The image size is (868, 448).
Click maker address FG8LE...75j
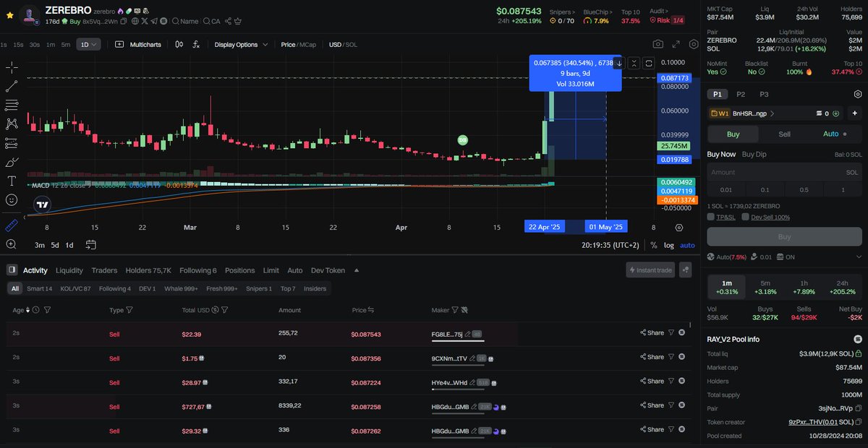coord(446,334)
